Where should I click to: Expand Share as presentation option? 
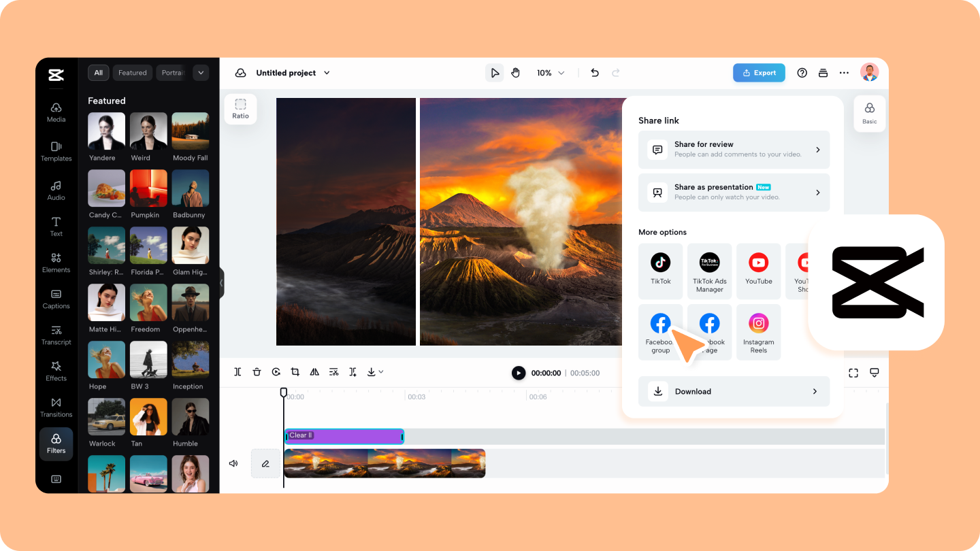pyautogui.click(x=734, y=193)
